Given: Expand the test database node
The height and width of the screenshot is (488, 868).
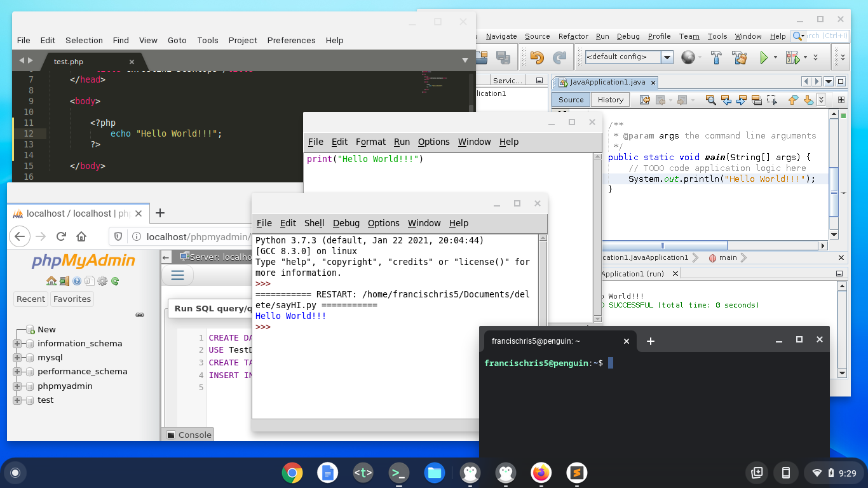Looking at the screenshot, I should (17, 400).
